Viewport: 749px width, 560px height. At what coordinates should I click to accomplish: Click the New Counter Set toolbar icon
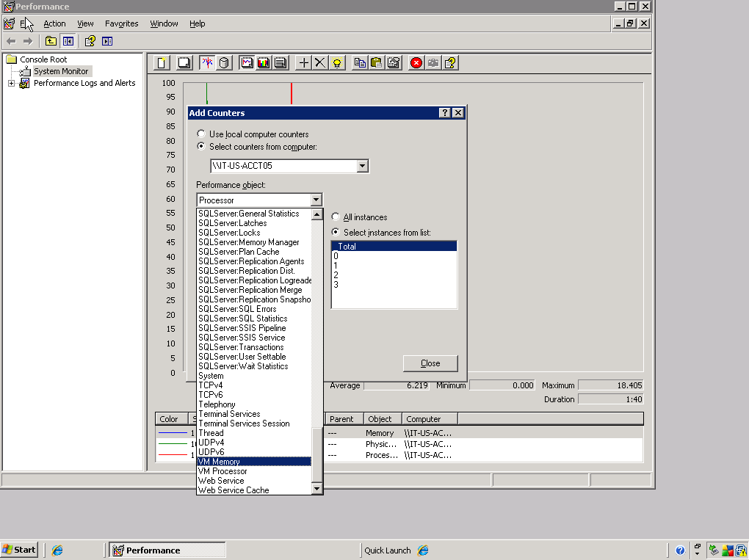click(162, 63)
